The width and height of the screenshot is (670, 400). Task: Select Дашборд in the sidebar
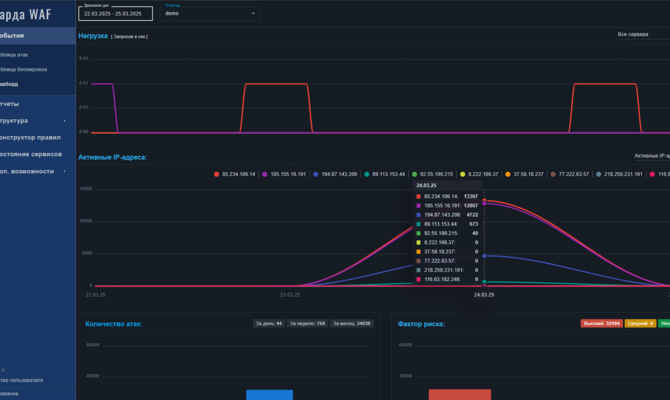pyautogui.click(x=9, y=84)
